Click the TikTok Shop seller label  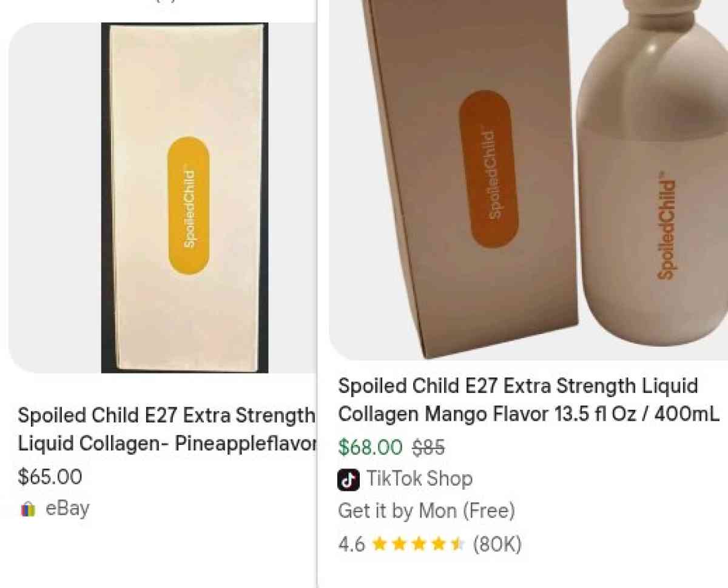point(420,479)
